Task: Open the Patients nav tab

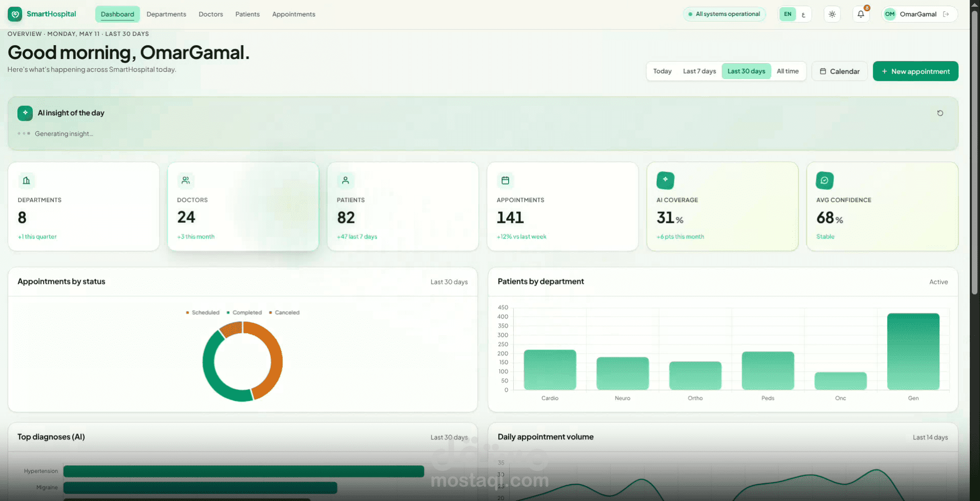Action: 247,14
